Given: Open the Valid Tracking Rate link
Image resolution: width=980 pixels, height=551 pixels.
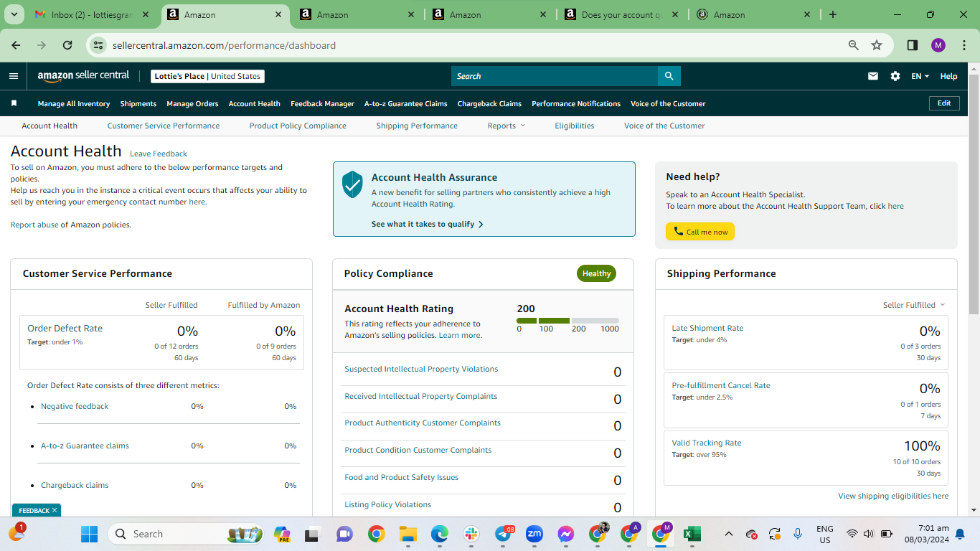Looking at the screenshot, I should point(707,443).
